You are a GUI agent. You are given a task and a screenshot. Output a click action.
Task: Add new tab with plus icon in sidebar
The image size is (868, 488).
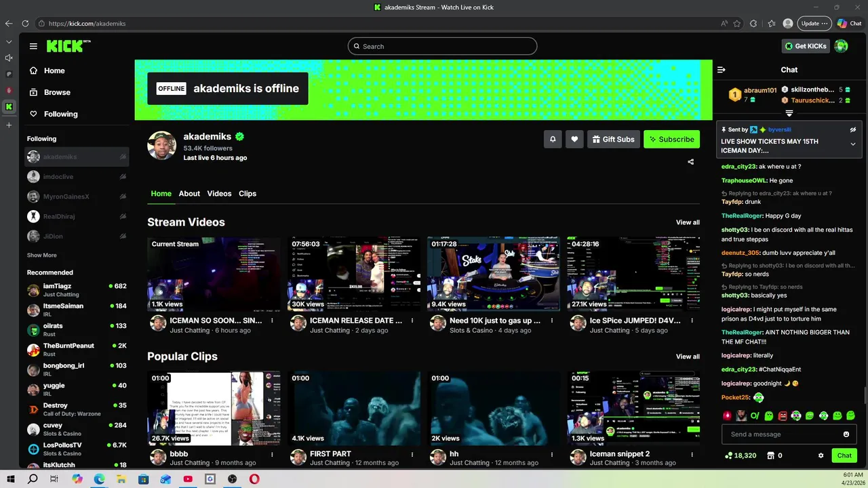9,125
